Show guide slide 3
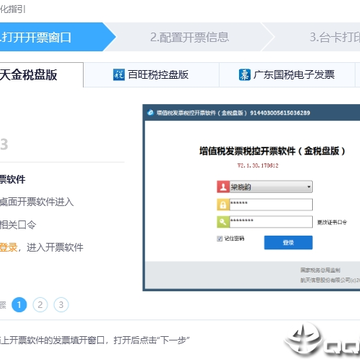The width and height of the screenshot is (360, 360). (x=61, y=305)
